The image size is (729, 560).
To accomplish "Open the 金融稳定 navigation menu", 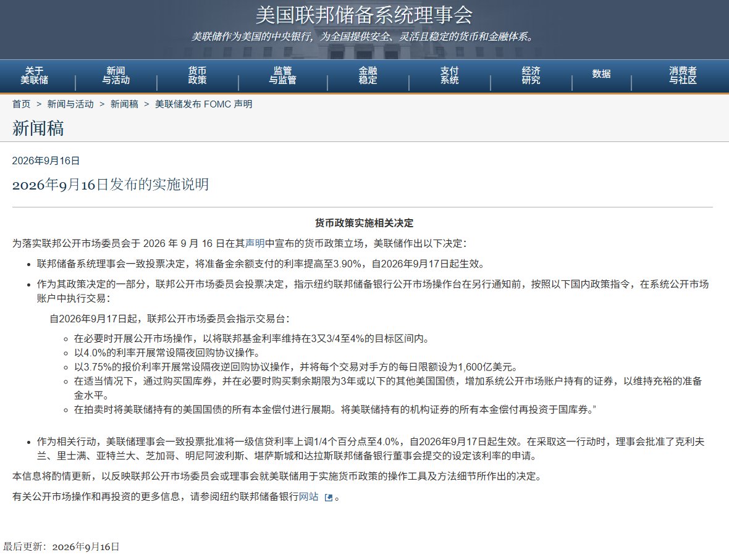I will pos(368,75).
